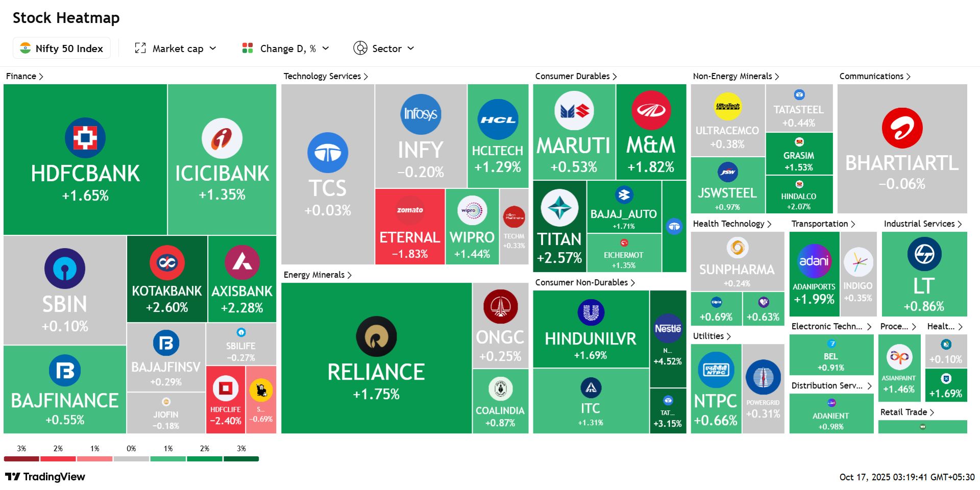Click the Reliance logo
The width and height of the screenshot is (980, 490).
tap(376, 336)
